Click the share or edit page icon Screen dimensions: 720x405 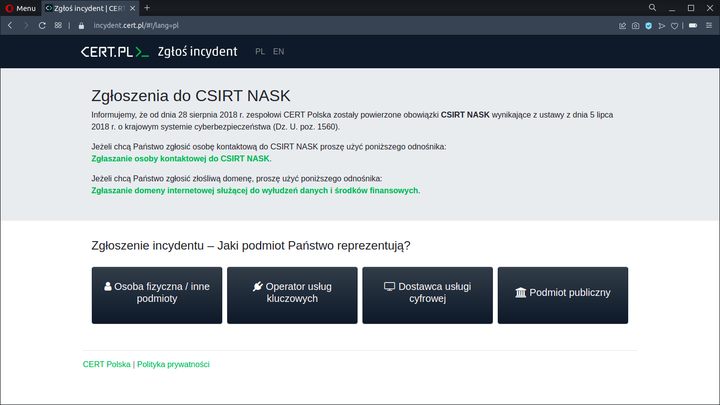(622, 26)
